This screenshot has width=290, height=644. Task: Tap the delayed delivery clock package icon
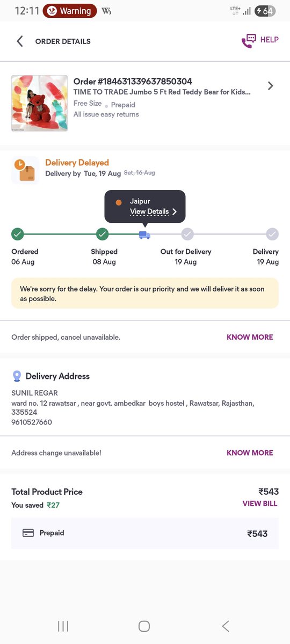[x=25, y=171]
